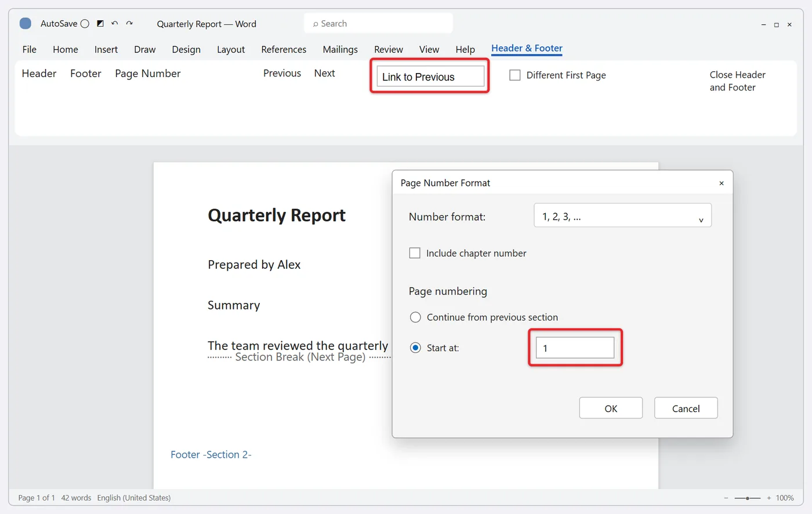The image size is (812, 514).
Task: Zoom in with the plus icon
Action: 769,498
